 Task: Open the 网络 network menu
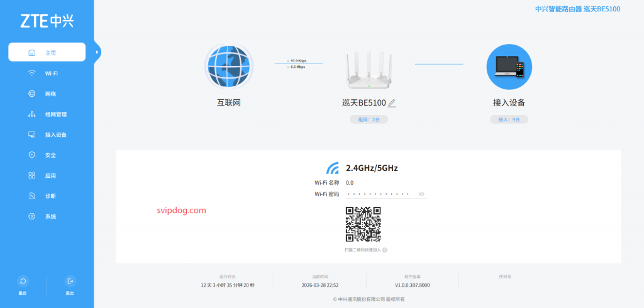click(50, 94)
